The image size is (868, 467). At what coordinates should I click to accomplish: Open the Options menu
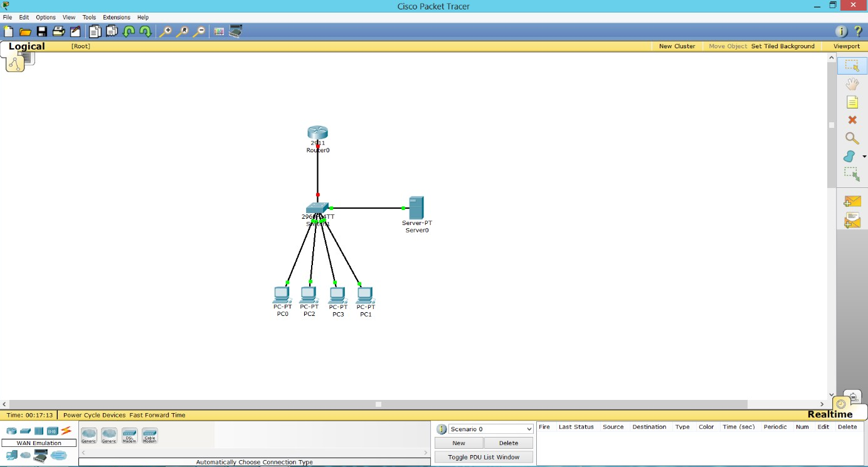click(46, 18)
